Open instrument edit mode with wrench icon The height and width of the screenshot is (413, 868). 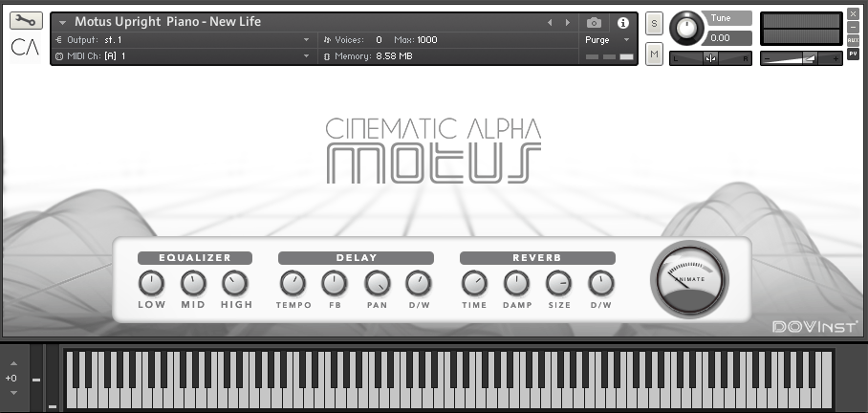26,21
